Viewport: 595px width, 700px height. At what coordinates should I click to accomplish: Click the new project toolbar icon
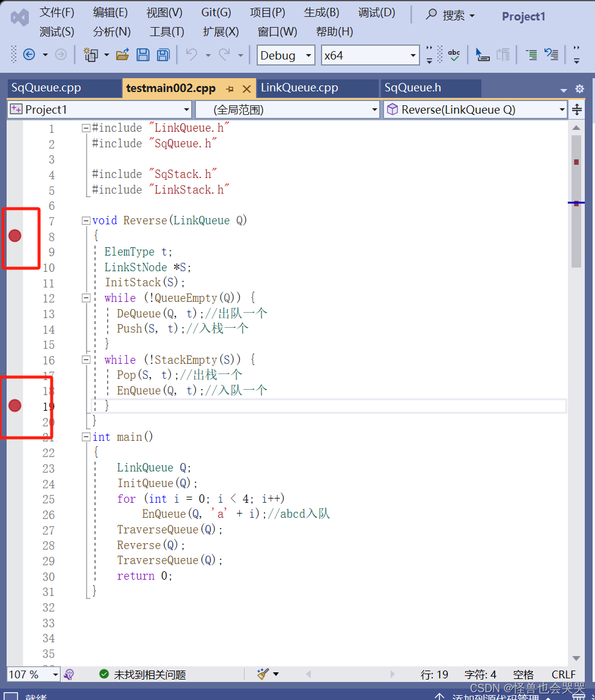point(91,55)
